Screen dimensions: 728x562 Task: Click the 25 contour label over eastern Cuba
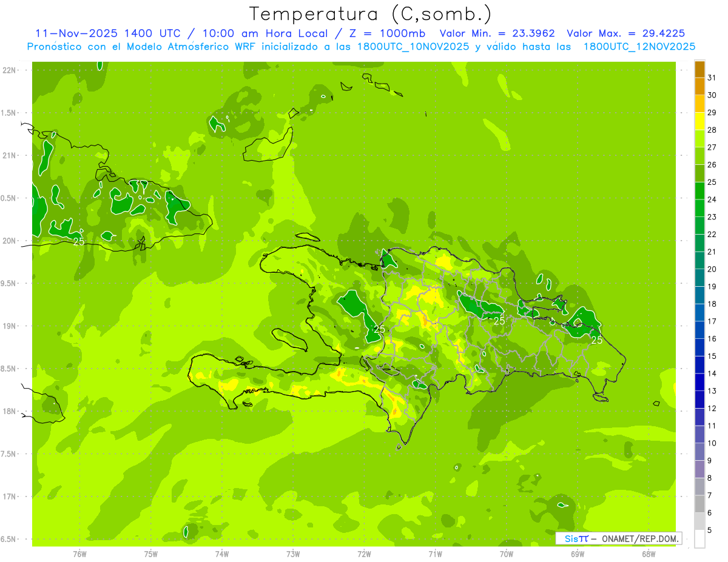click(79, 241)
